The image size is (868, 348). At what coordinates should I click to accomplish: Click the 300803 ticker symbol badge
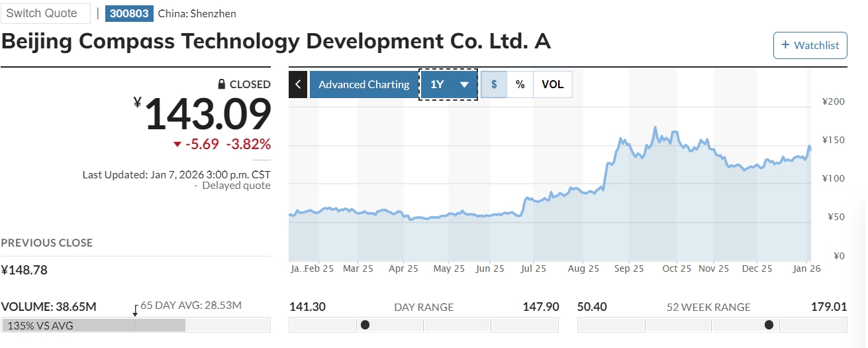coord(129,13)
